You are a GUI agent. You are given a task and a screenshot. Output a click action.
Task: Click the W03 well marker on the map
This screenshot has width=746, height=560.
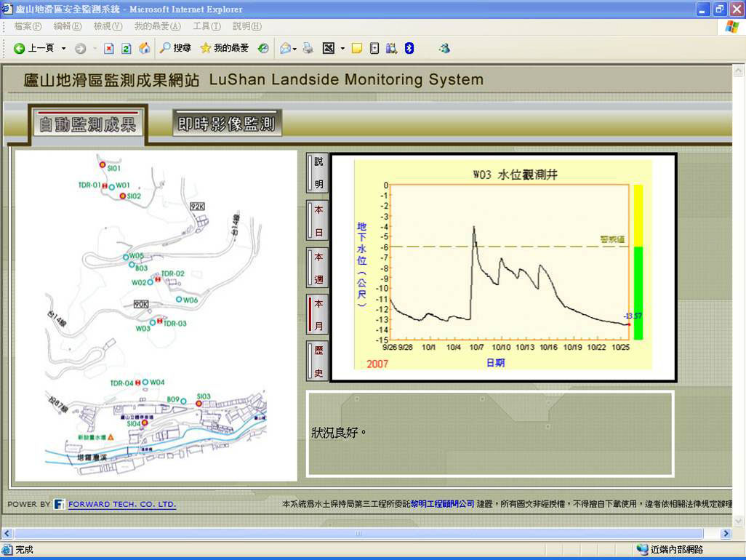[x=153, y=322]
